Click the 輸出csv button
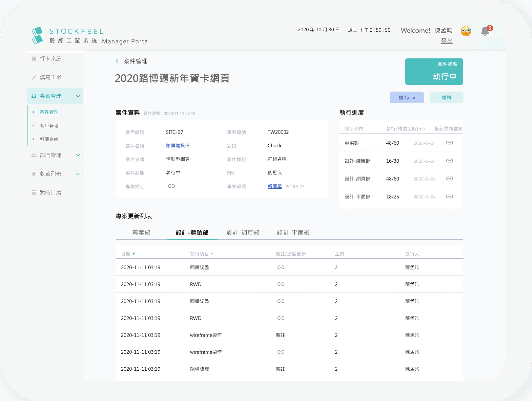The height and width of the screenshot is (401, 532). tap(407, 98)
